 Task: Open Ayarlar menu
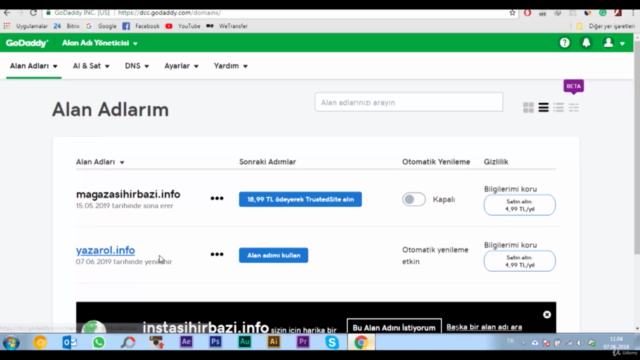coord(181,66)
